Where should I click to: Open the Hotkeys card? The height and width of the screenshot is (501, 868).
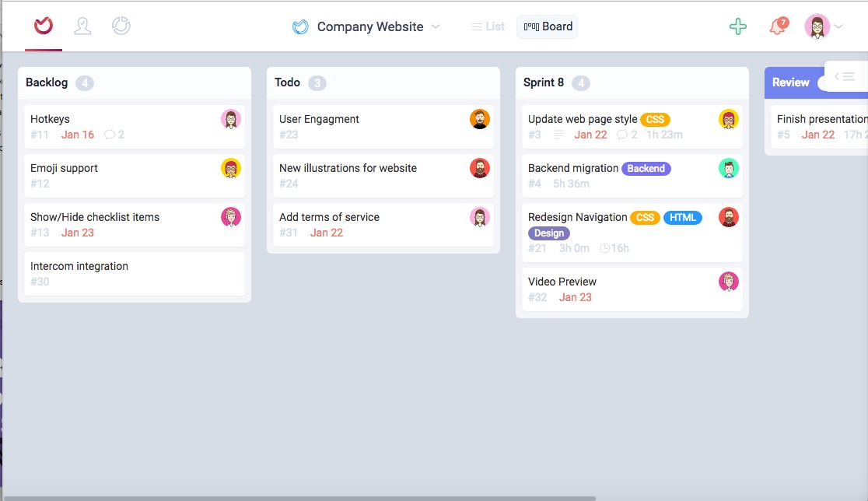pos(135,127)
